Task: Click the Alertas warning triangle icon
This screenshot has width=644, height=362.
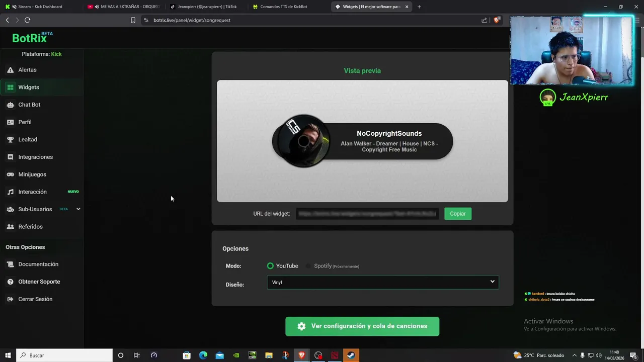Action: 10,70
